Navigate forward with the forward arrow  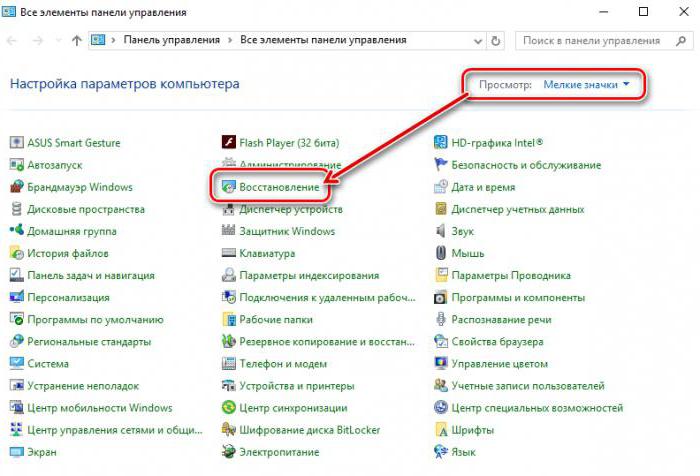point(38,41)
